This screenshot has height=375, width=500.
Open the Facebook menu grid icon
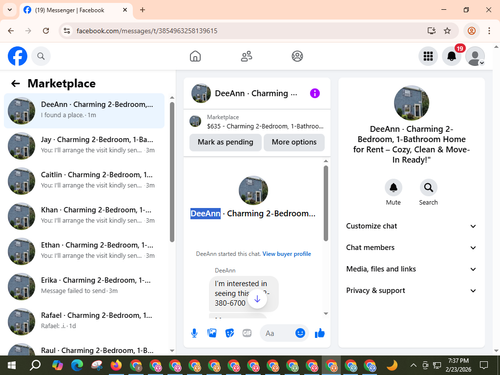pyautogui.click(x=428, y=56)
